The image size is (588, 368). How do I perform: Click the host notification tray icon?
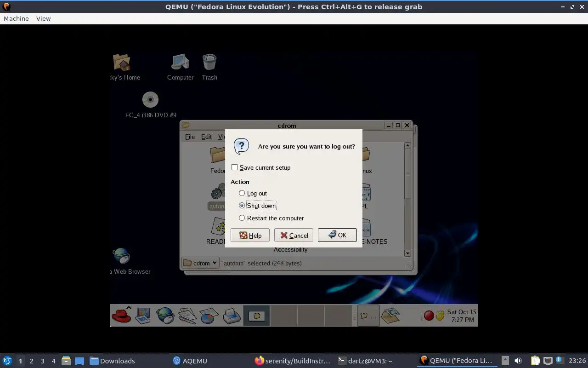[x=560, y=361]
